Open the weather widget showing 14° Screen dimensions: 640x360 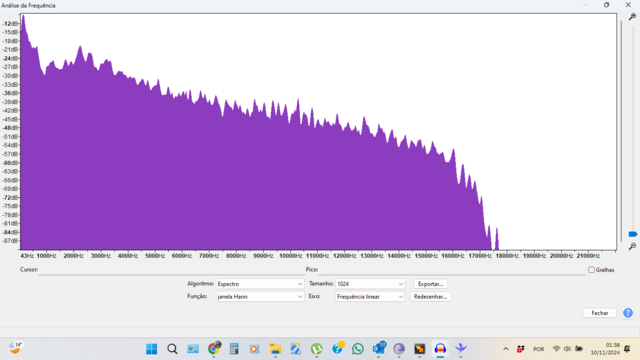click(x=16, y=348)
